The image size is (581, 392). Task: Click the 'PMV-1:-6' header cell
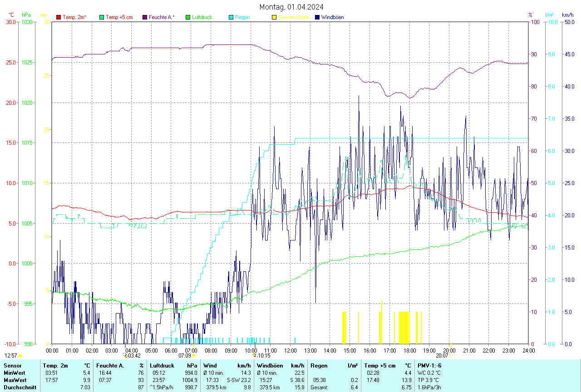[429, 366]
